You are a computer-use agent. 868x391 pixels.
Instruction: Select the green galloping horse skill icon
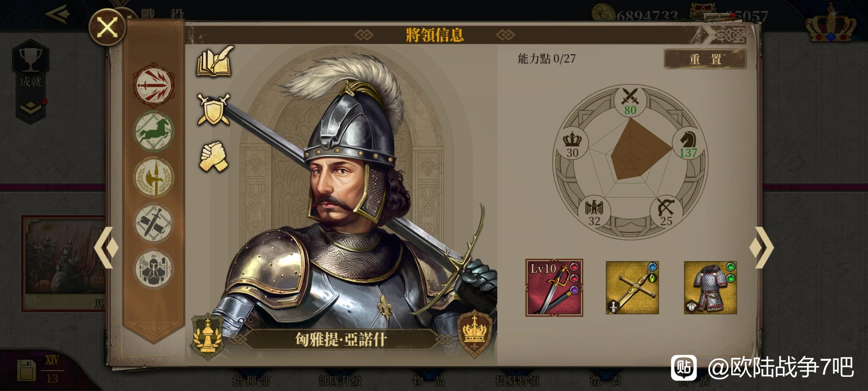tap(154, 131)
